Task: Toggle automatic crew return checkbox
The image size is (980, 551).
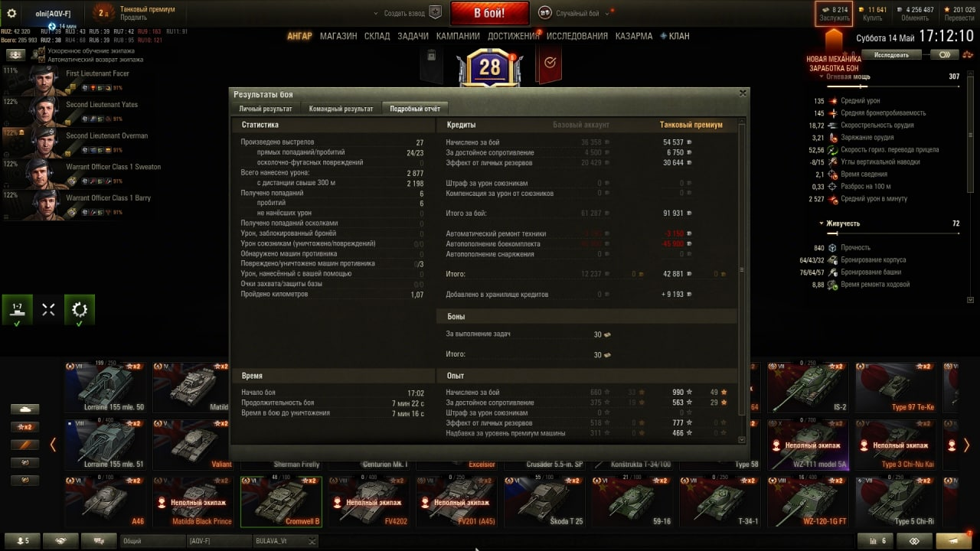Action: click(41, 59)
